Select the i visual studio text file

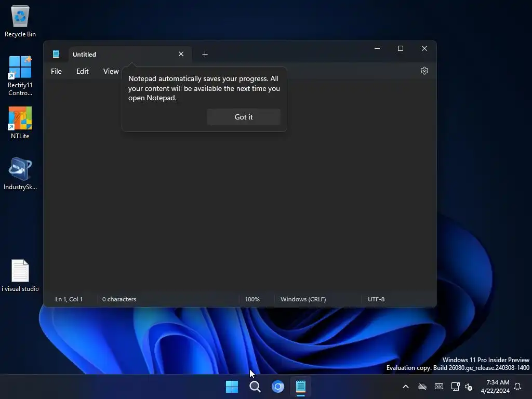pyautogui.click(x=20, y=275)
